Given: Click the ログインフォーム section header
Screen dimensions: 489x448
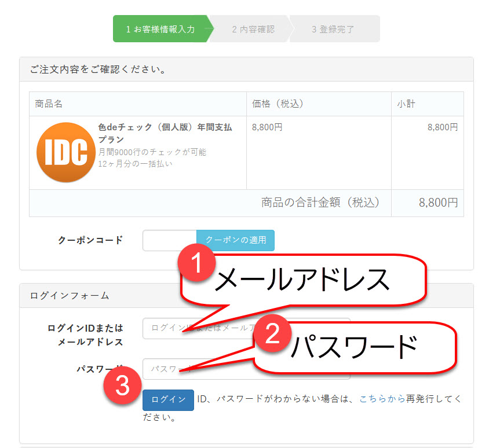Looking at the screenshot, I should [x=70, y=296].
